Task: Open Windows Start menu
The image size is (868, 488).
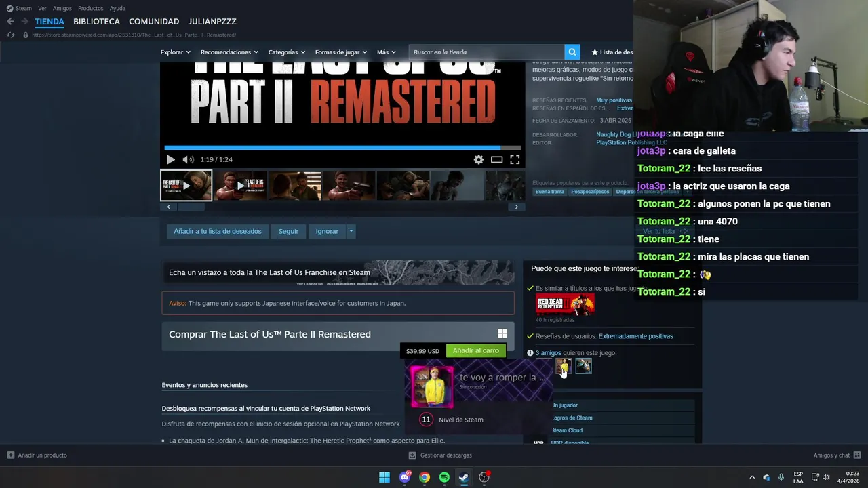Action: [384, 477]
